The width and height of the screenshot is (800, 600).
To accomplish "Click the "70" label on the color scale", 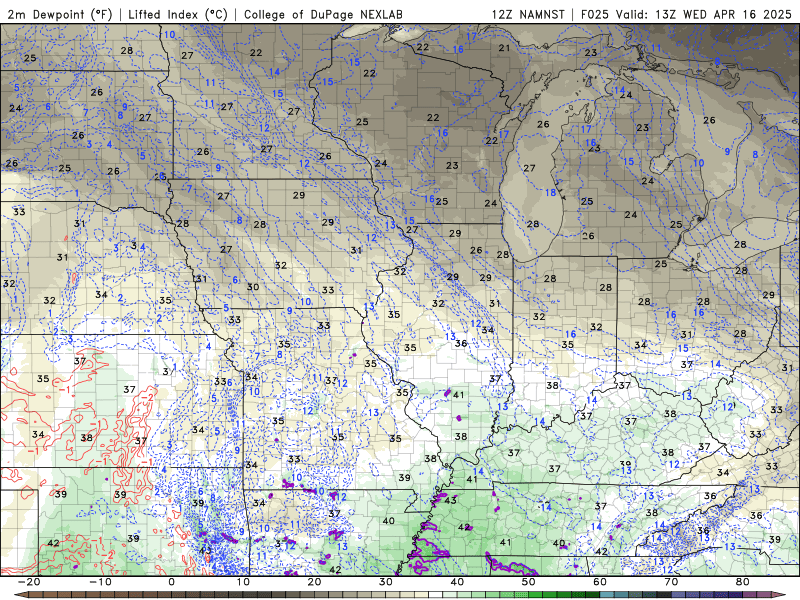I will tap(671, 582).
